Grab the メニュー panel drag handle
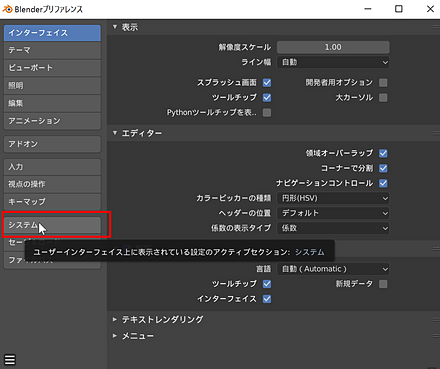The width and height of the screenshot is (440, 369). 436,336
